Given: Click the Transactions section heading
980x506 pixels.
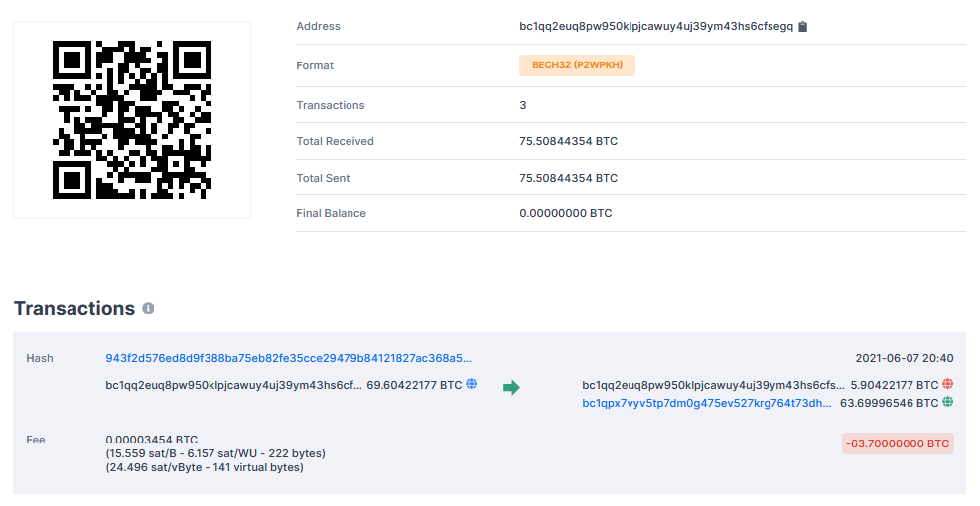Looking at the screenshot, I should [x=74, y=308].
